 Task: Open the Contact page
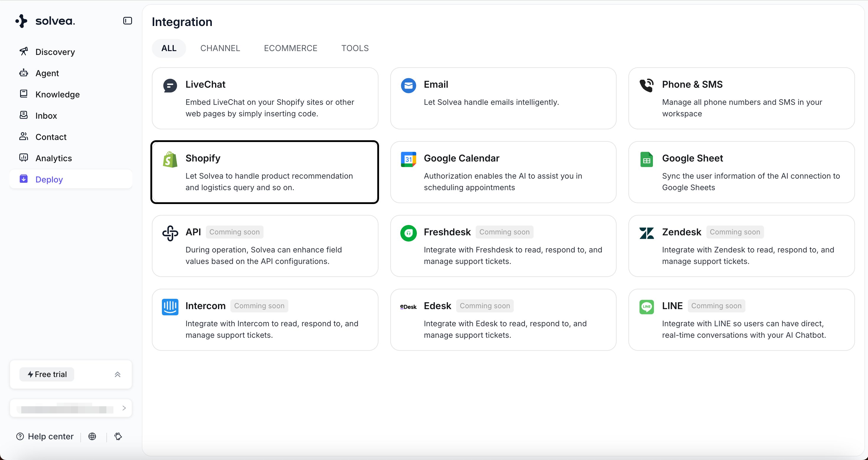tap(71, 136)
